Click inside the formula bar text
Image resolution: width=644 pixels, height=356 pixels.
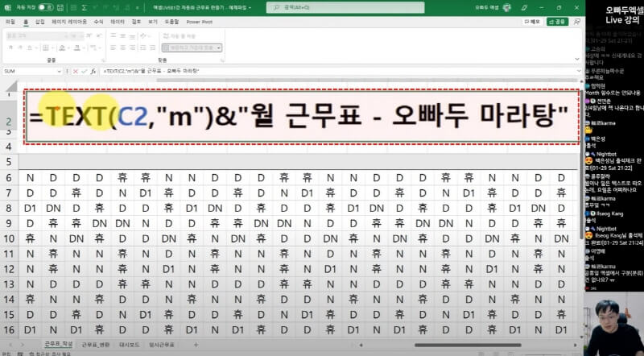[x=151, y=71]
